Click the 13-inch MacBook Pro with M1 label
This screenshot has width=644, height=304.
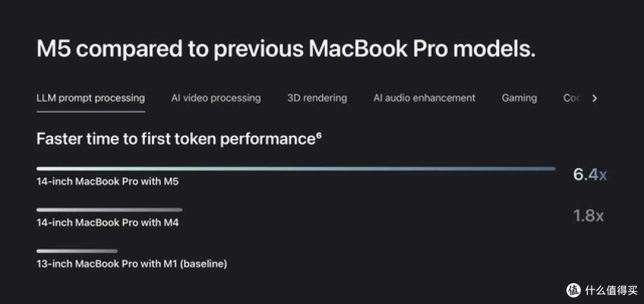131,263
